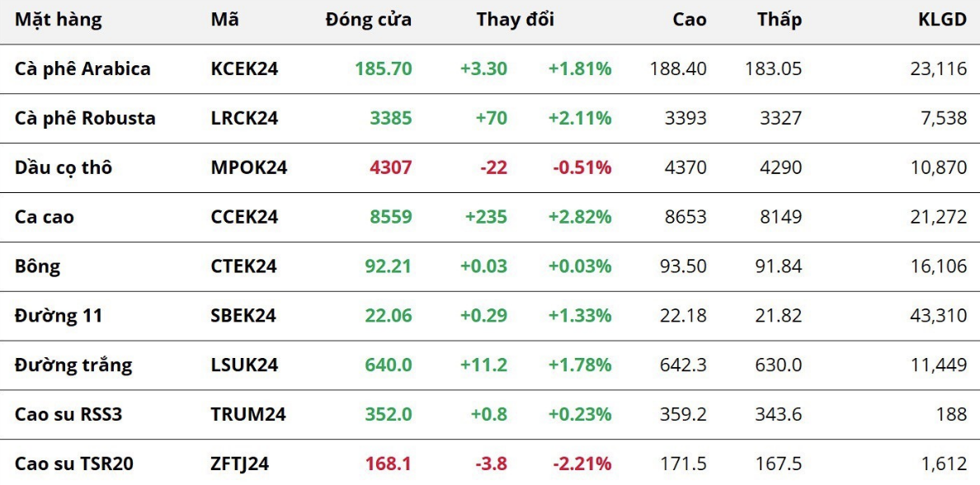Screen dimensions: 980x485
Task: Select the MPOK24 contract code
Action: [x=248, y=168]
